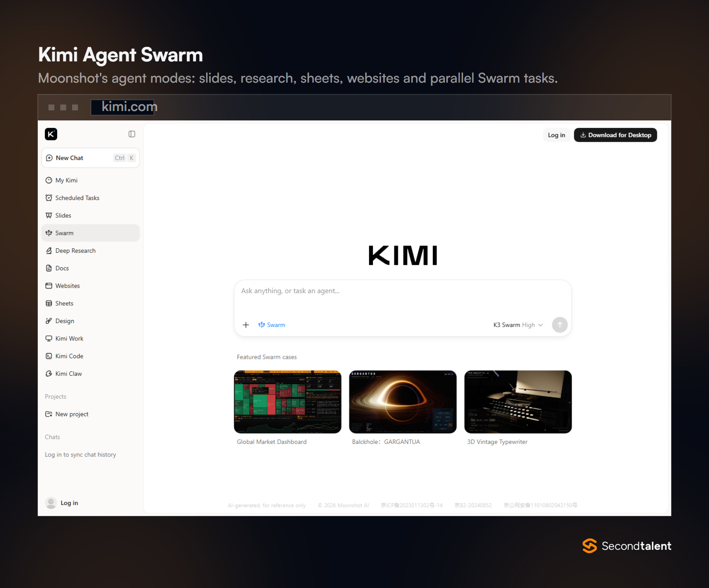This screenshot has height=588, width=709.
Task: Open Global Market Dashboard thumbnail
Action: (288, 402)
